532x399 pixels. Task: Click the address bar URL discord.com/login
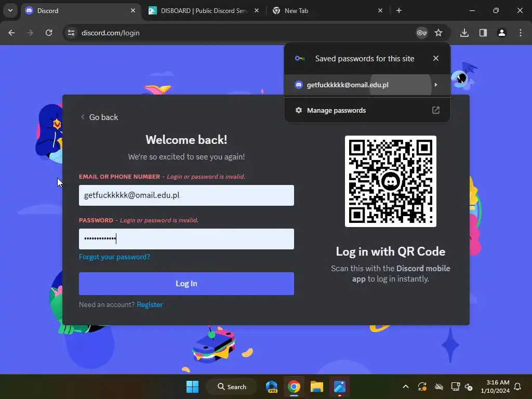pos(111,33)
